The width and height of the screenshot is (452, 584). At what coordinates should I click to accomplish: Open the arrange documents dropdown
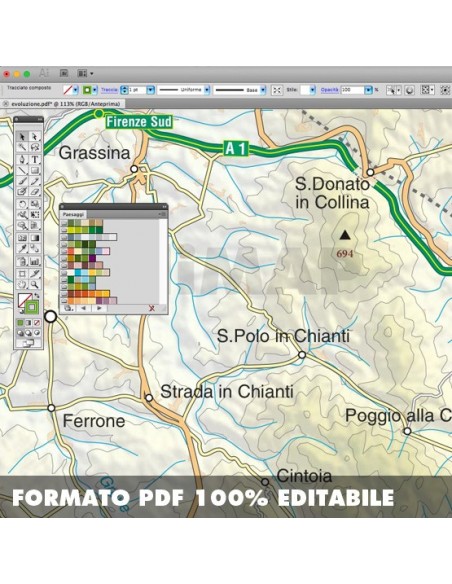coord(85,73)
